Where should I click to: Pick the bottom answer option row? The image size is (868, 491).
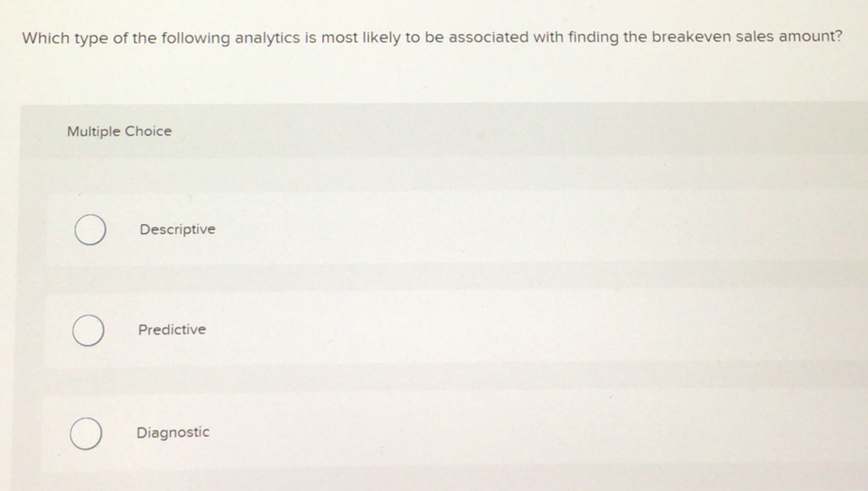point(340,432)
